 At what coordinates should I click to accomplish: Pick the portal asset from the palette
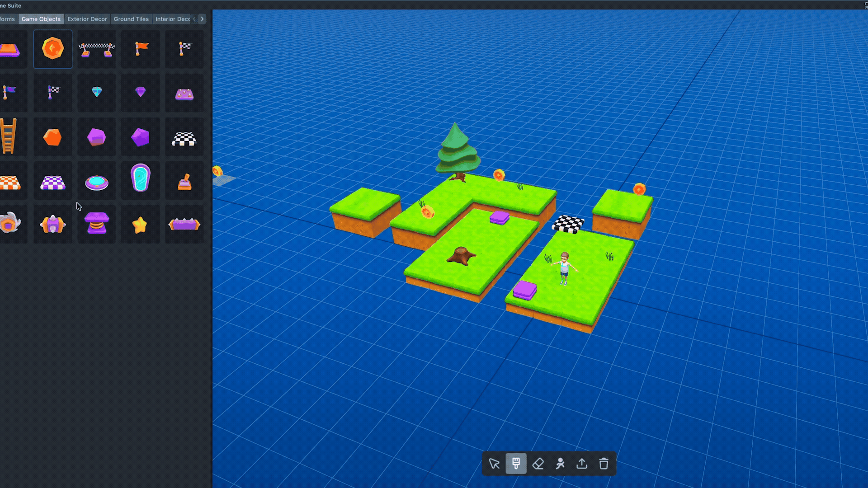(140, 181)
